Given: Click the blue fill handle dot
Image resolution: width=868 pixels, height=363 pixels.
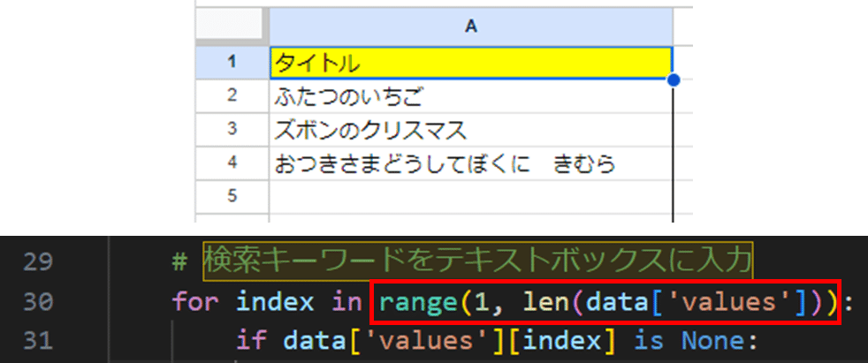Looking at the screenshot, I should tap(674, 80).
